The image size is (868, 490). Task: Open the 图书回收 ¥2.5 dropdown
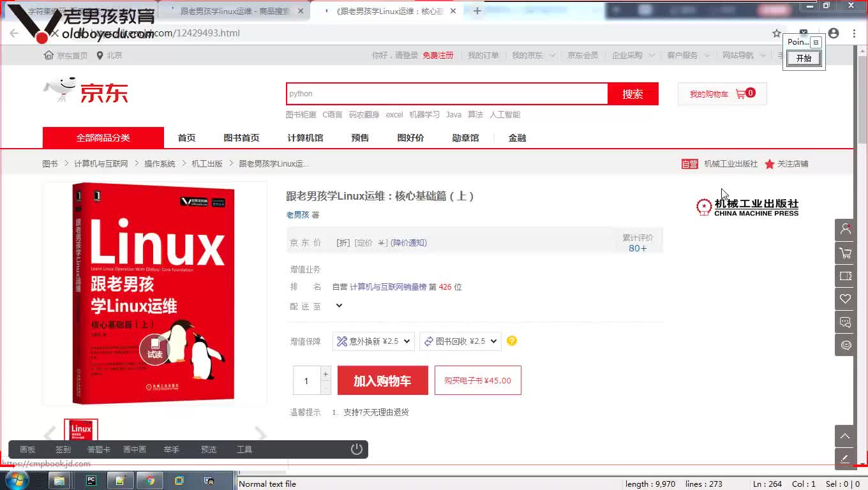[460, 341]
